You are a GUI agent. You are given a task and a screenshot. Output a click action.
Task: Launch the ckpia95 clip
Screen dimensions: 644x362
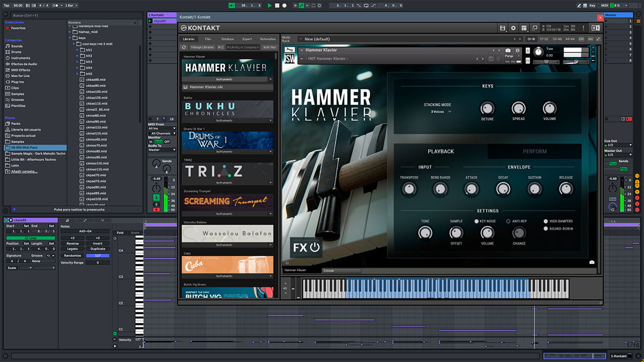tap(150, 21)
